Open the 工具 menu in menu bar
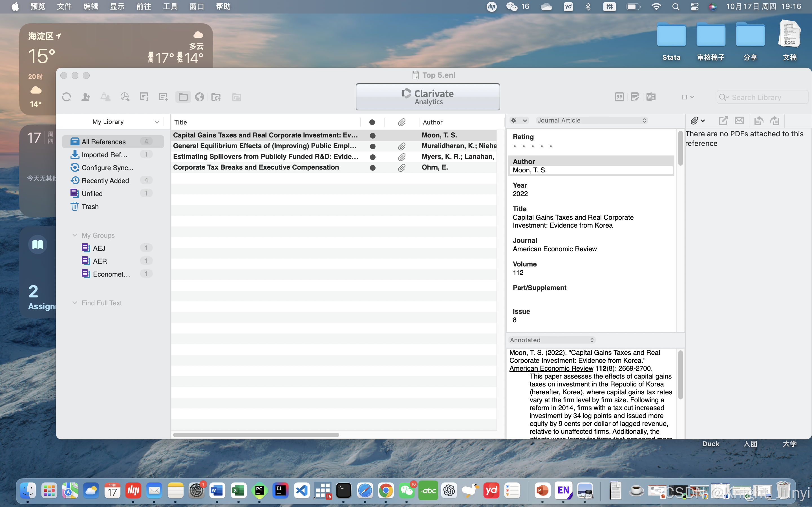Screen dimensions: 812x507 click(x=170, y=6)
